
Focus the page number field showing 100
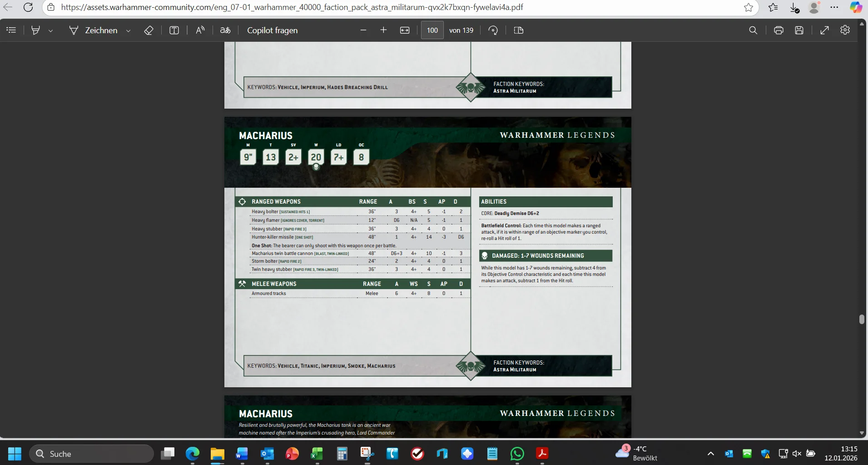(432, 30)
